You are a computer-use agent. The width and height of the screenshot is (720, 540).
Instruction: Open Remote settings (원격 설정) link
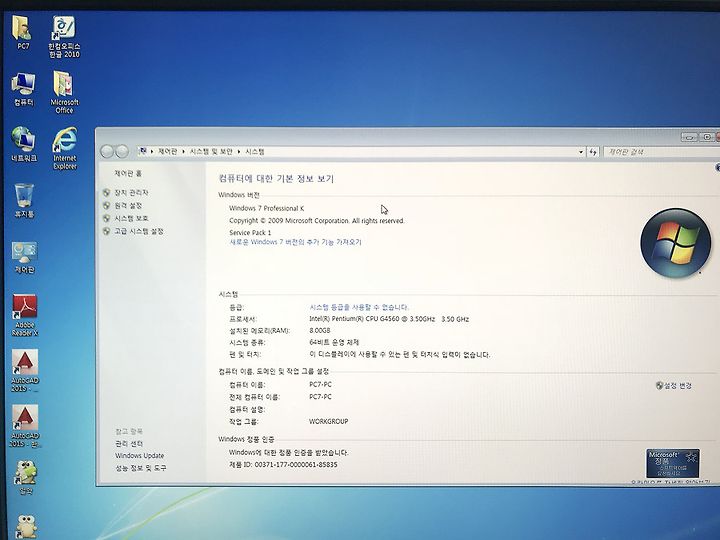click(x=128, y=206)
